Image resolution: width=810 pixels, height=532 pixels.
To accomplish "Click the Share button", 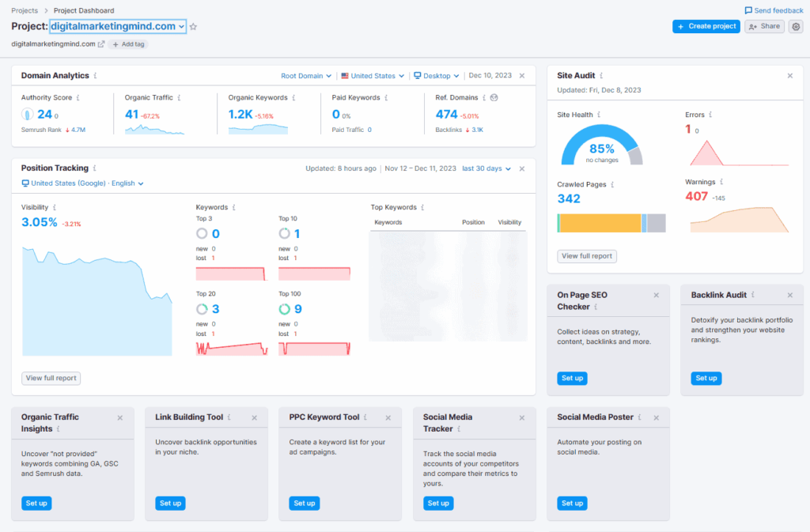I will click(763, 26).
